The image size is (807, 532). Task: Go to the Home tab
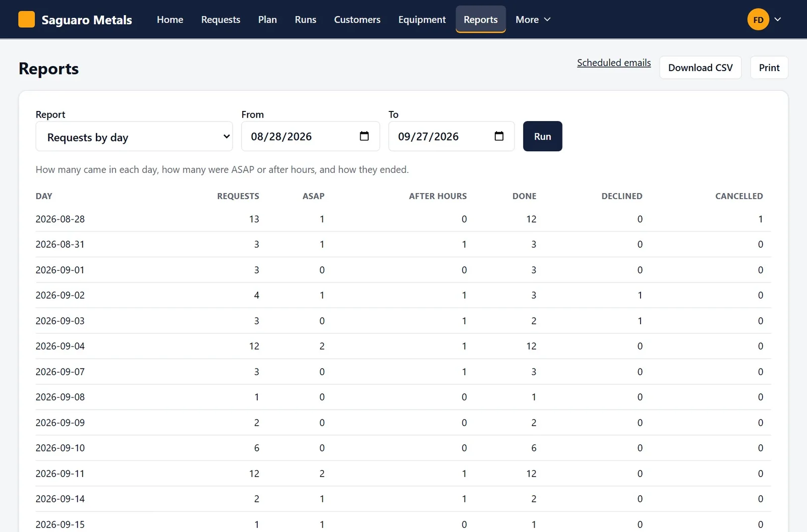[x=170, y=20]
